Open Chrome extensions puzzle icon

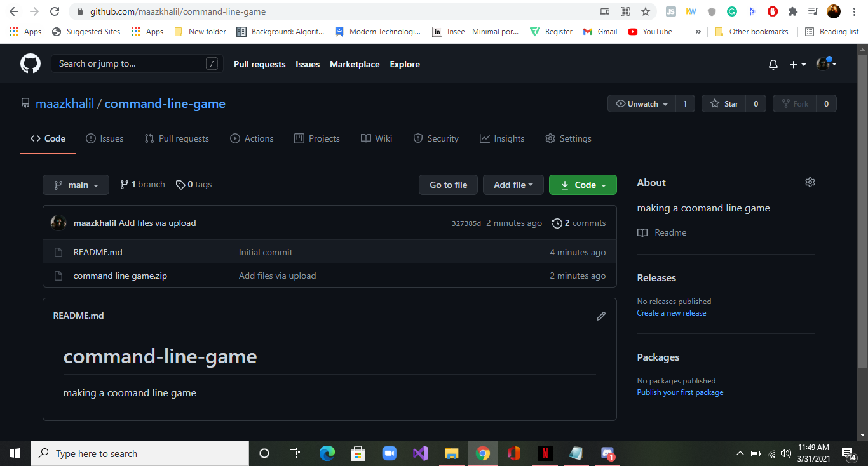pos(792,11)
